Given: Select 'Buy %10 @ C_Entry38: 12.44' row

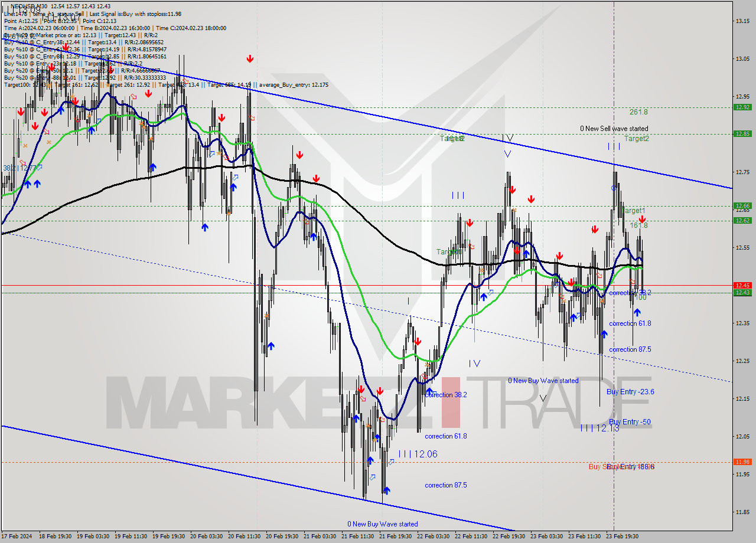Looking at the screenshot, I should [x=42, y=42].
